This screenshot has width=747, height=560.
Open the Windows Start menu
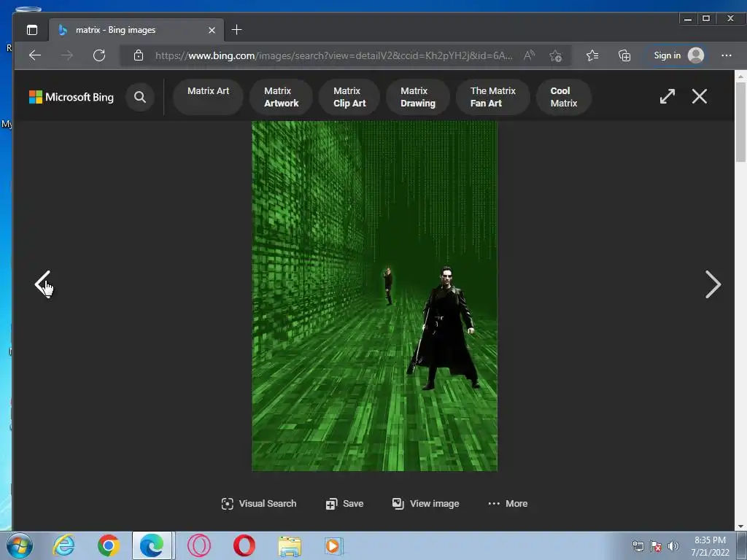(20, 545)
